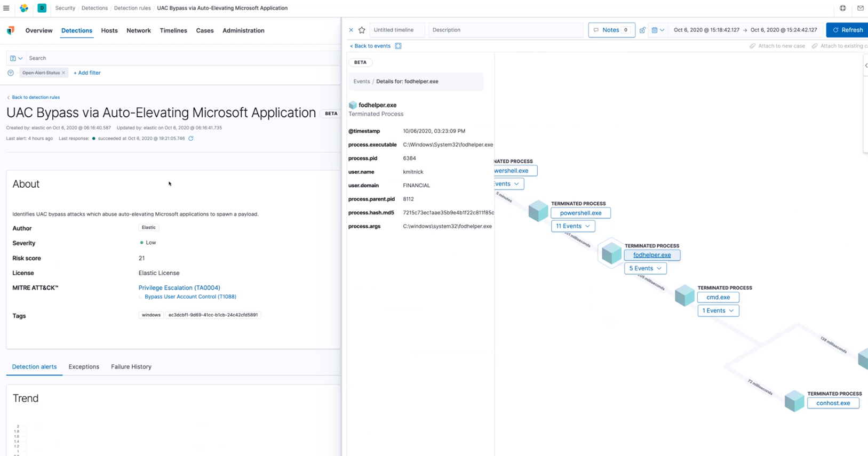
Task: Click the cube icon beside powershell.exe node
Action: 538,211
